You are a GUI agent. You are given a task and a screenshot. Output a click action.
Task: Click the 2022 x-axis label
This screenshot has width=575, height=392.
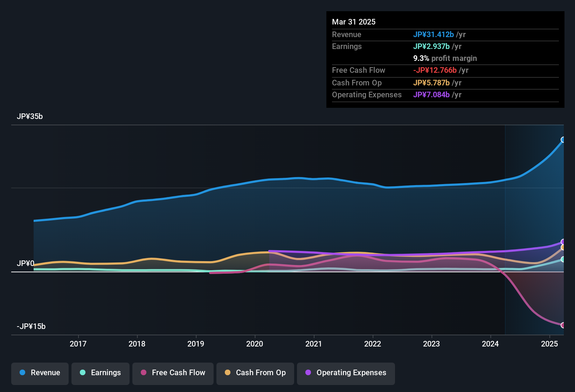click(x=373, y=344)
